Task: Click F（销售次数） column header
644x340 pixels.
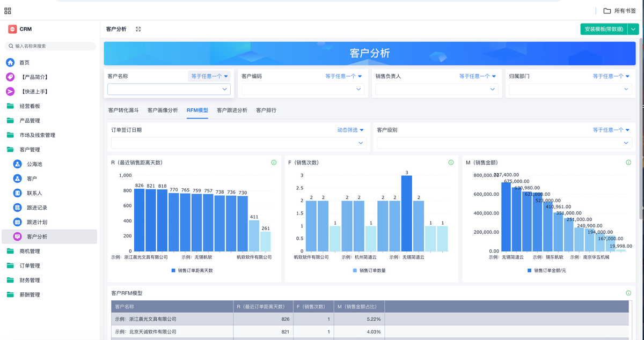Action: pyautogui.click(x=312, y=307)
